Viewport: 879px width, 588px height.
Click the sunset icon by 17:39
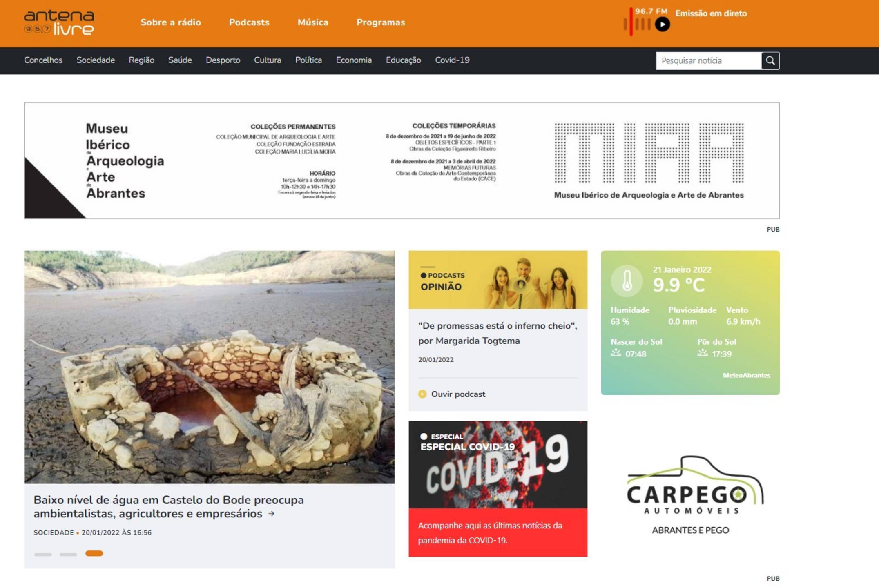(x=702, y=353)
